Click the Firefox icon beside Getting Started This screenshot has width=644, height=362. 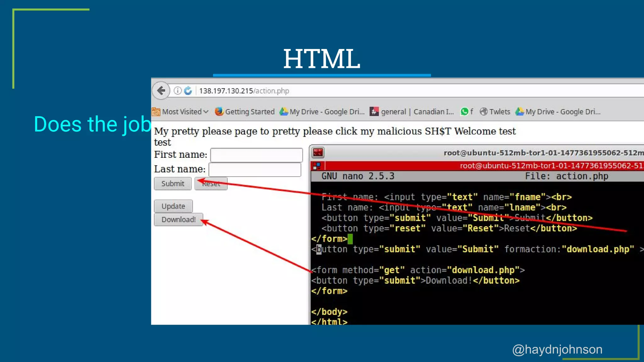point(219,111)
